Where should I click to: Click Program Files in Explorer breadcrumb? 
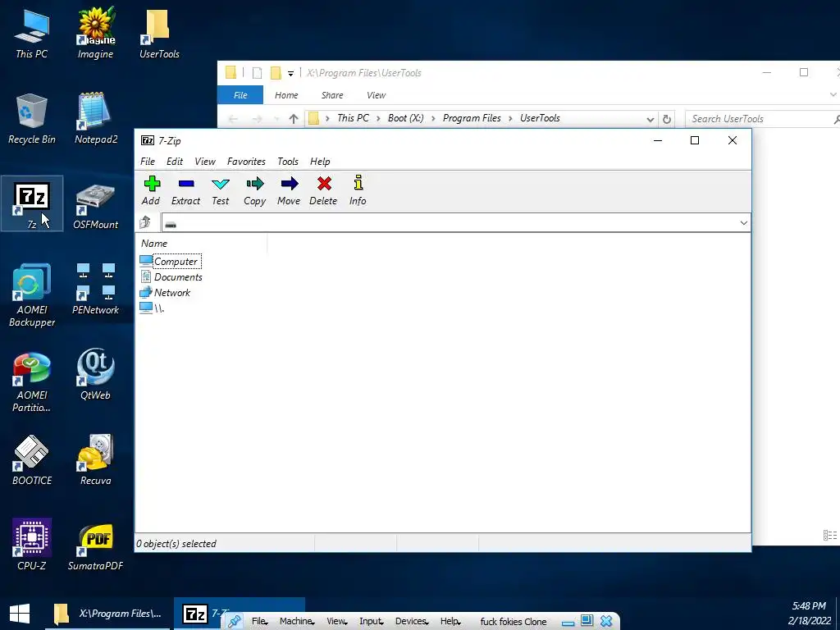472,118
